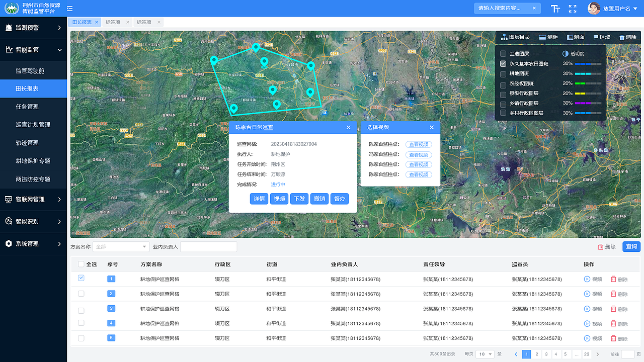Viewport: 644px width, 362px height.
Task: Click the 监测预警 alarm icon in sidebar
Action: click(9, 28)
